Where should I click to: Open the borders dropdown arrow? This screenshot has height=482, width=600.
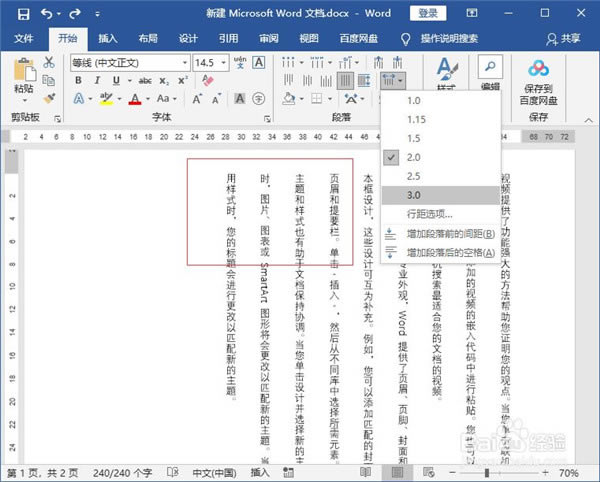click(329, 99)
